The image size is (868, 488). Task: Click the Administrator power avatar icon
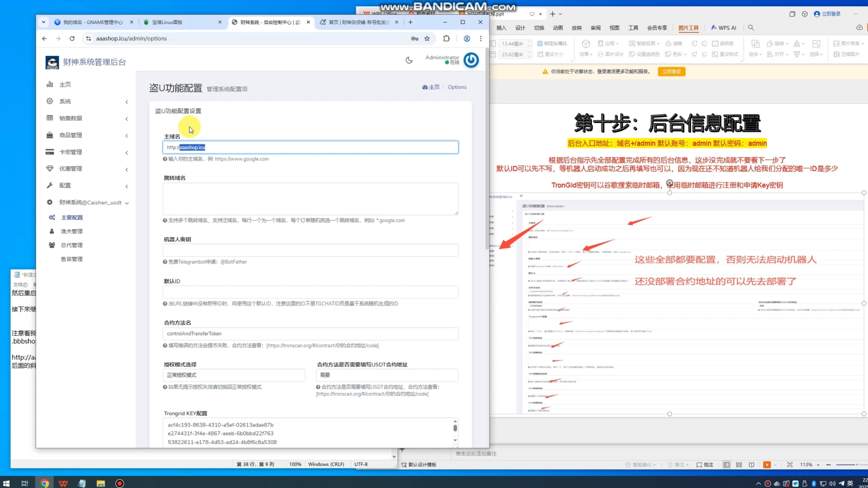[471, 60]
